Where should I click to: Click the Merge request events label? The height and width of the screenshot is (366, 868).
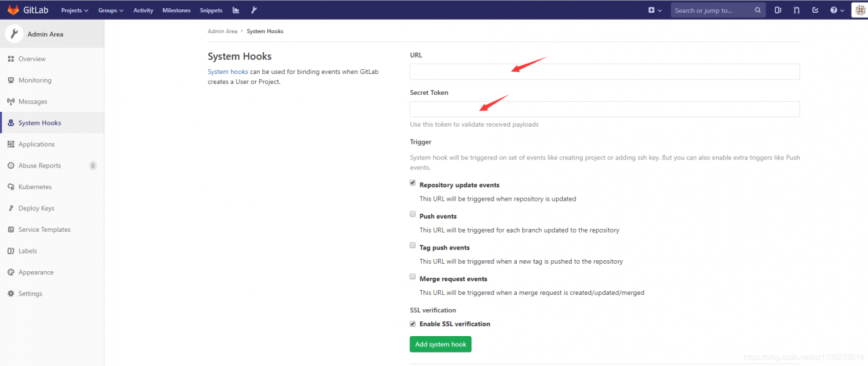click(453, 279)
